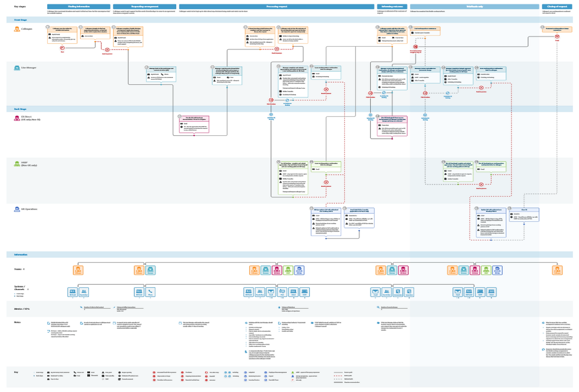Select the orange Colleague swimlane icon

pyautogui.click(x=17, y=29)
